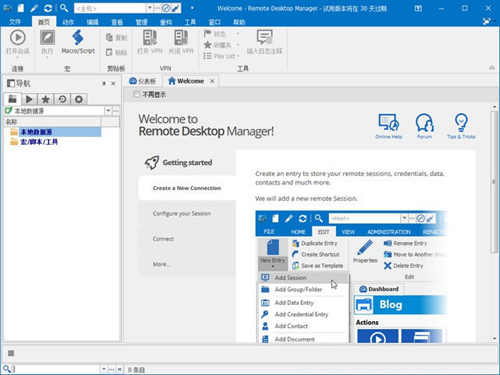The image size is (500, 375).
Task: Click the tutorial screenshot thumbnail image
Action: [x=351, y=277]
